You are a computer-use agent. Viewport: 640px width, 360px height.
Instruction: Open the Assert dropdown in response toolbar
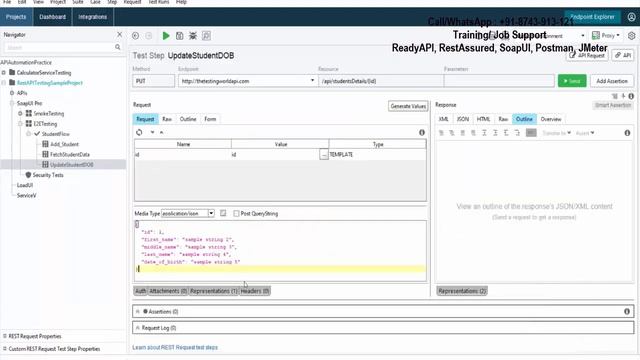(585, 133)
